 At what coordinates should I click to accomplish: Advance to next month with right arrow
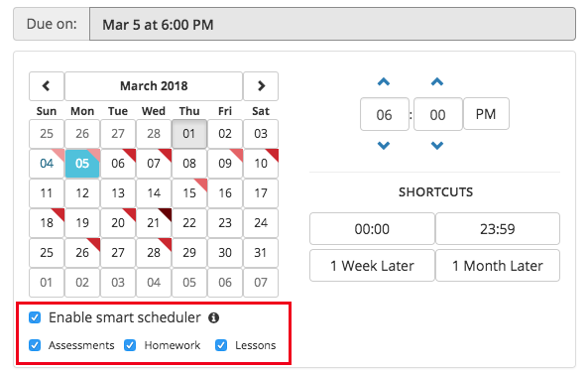(261, 86)
